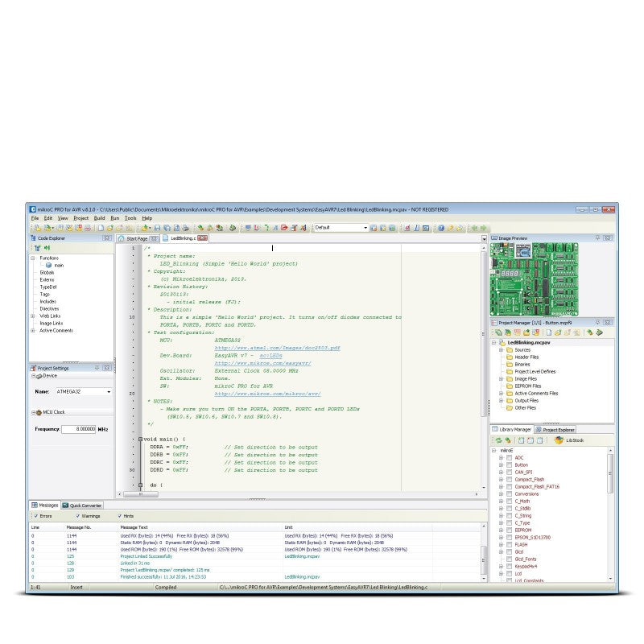Click the first icon in Code Explorer toolbar
644x644 pixels.
coord(37,248)
